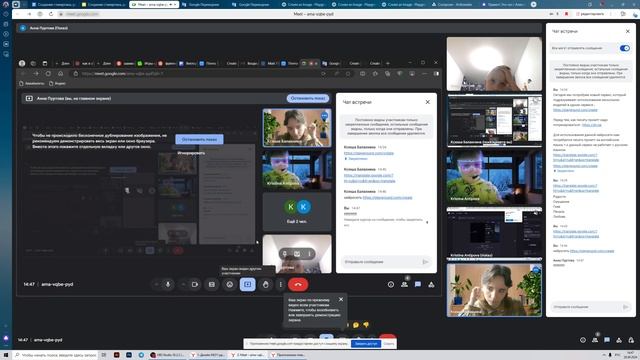Click outer browser reload button
The image size is (640, 360).
coord(51,14)
